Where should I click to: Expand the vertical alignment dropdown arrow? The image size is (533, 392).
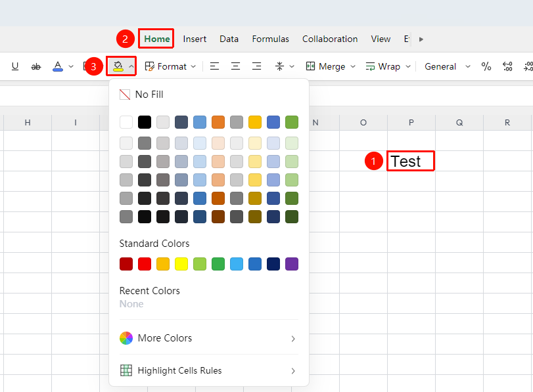point(292,66)
